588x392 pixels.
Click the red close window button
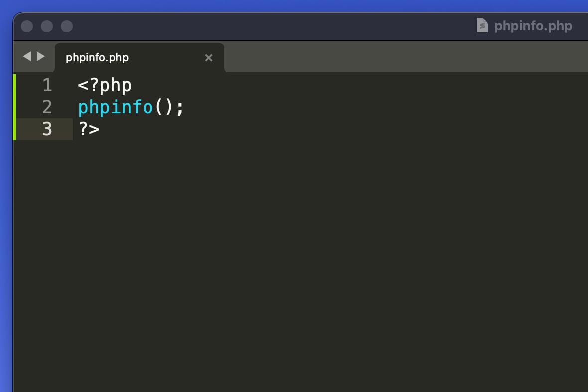[27, 26]
